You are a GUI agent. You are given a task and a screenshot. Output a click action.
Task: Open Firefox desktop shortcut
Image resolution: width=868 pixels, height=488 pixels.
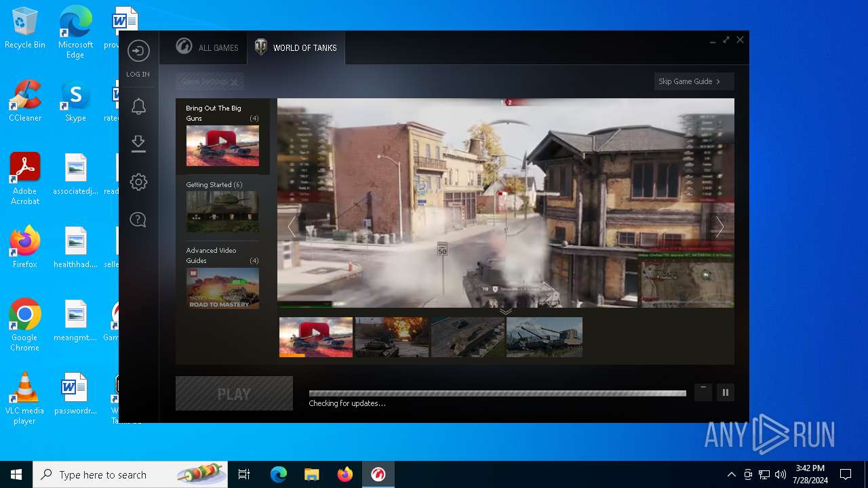click(25, 247)
